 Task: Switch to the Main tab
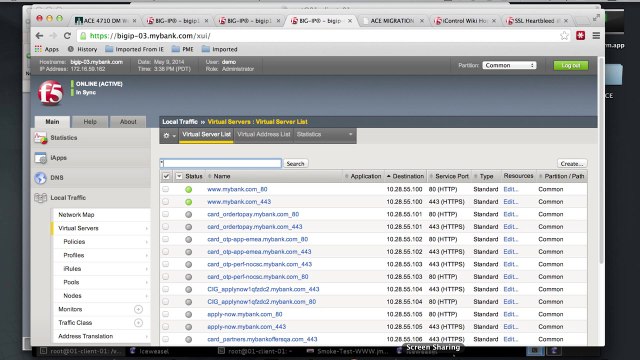(x=52, y=122)
